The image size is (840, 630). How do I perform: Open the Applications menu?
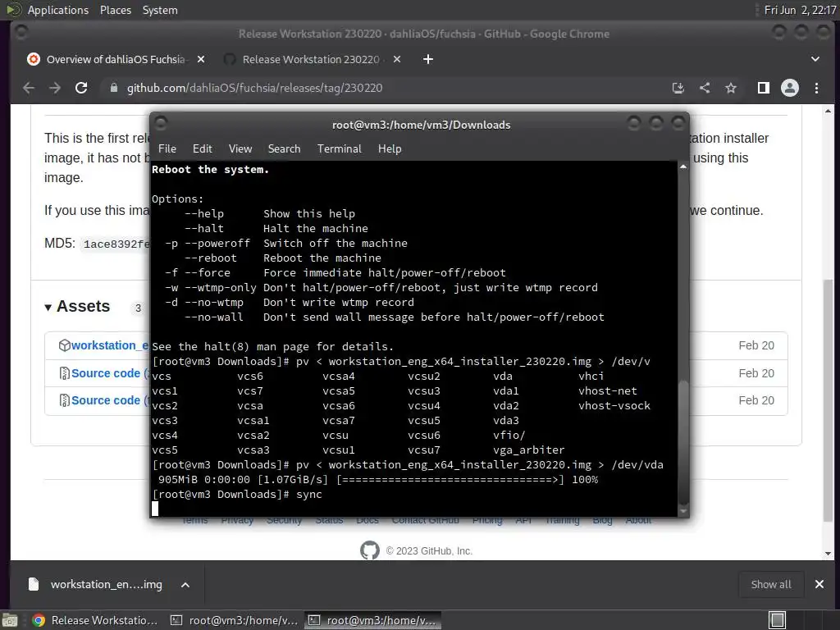(58, 10)
